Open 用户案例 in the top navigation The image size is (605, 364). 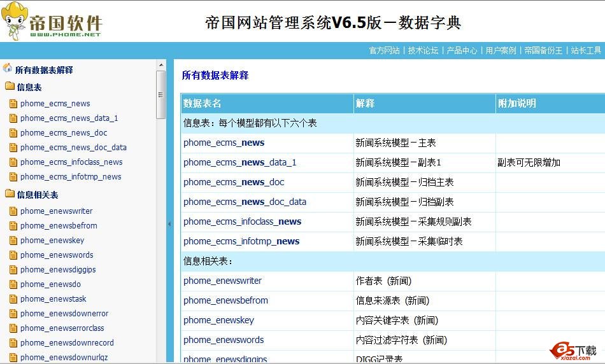[501, 50]
